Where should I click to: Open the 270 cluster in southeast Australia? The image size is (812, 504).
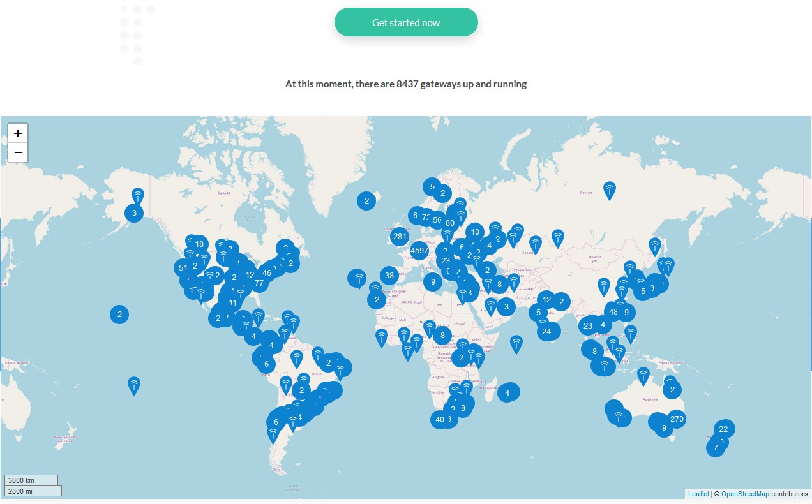[x=677, y=419]
